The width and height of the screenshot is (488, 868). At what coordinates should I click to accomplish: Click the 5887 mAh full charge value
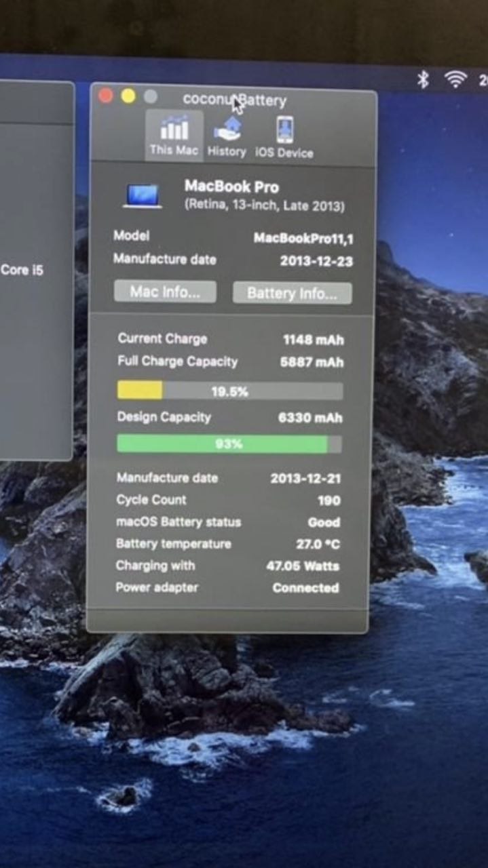(x=312, y=362)
